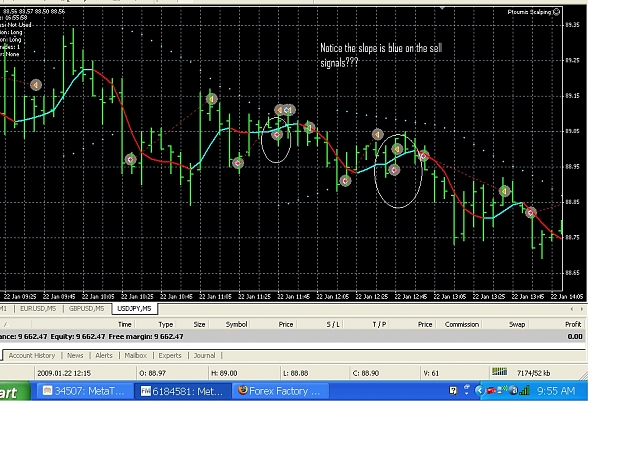Click the 0.00 profit value
The image size is (625, 469).
coord(575,337)
